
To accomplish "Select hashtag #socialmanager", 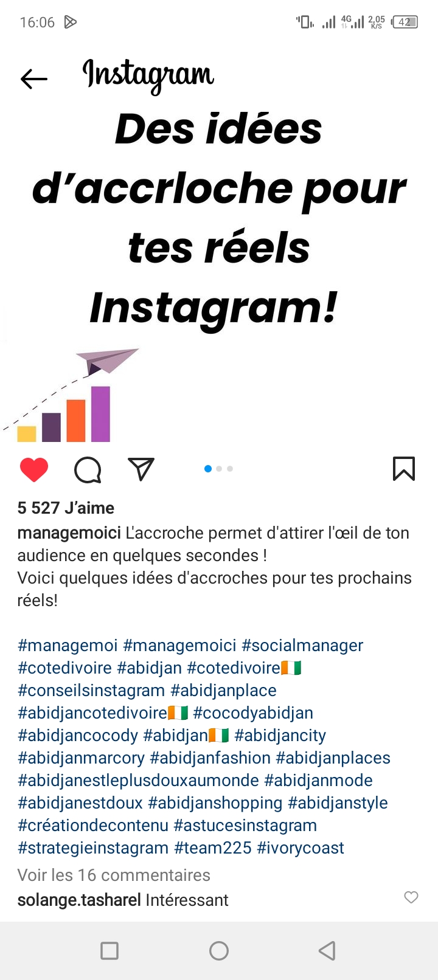I will coord(302,645).
